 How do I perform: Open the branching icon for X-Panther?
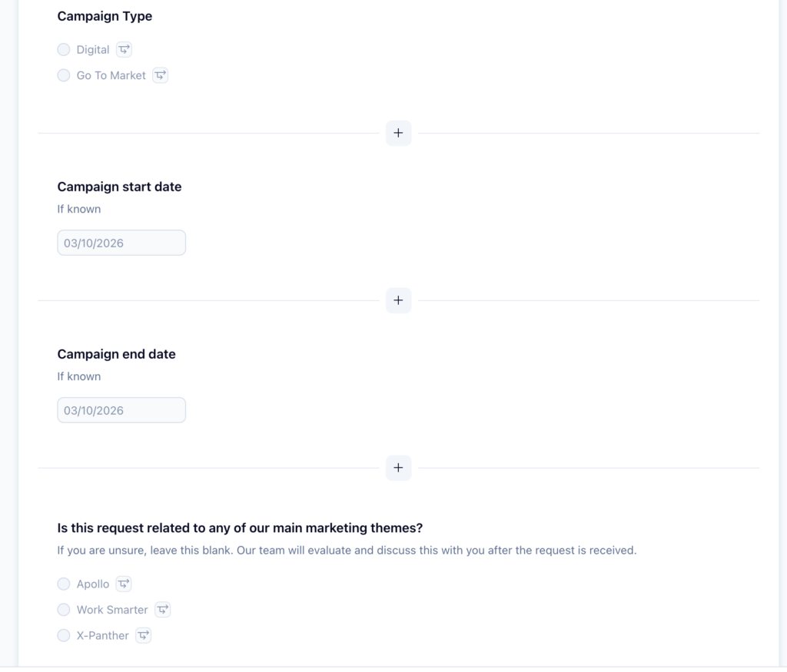[143, 636]
